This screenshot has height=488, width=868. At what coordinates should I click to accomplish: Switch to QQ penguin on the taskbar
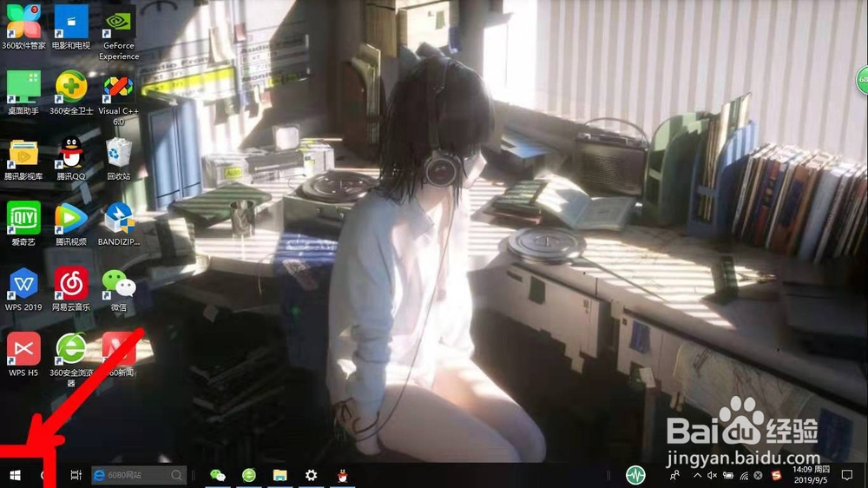click(x=343, y=475)
